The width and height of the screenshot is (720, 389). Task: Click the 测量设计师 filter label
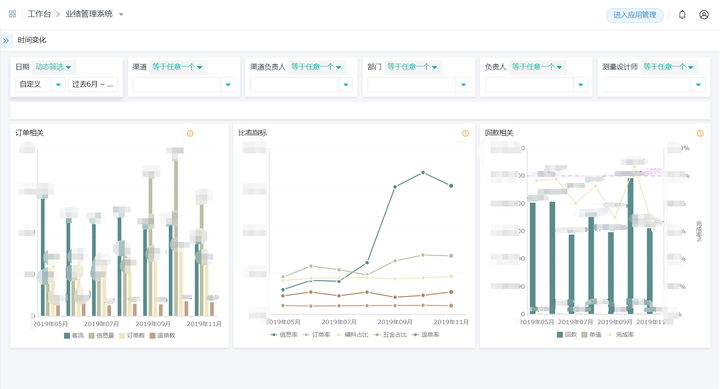(620, 67)
